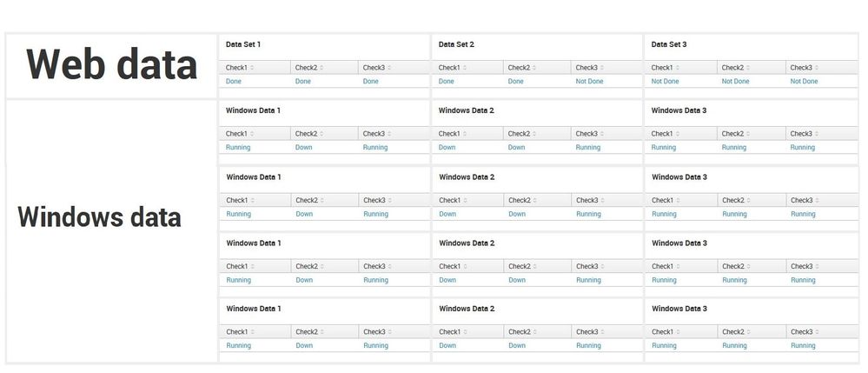Select the Check2 column header in Data Set 1
Viewport: 868px width, 373px height.
point(306,68)
